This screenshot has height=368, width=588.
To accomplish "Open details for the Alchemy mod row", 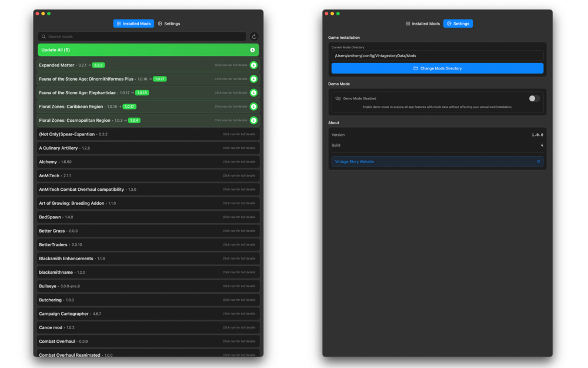I will coord(148,162).
